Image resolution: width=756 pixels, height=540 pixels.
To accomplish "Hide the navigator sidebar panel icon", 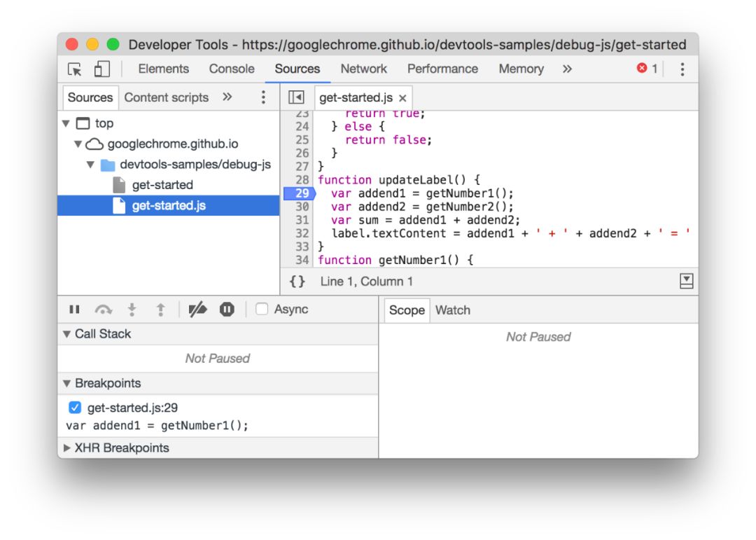I will pos(296,97).
